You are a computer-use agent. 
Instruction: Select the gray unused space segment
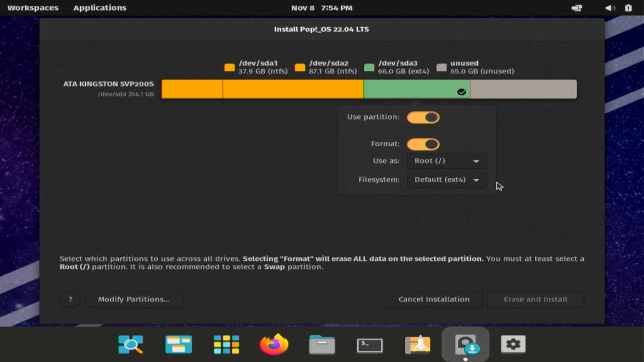523,89
